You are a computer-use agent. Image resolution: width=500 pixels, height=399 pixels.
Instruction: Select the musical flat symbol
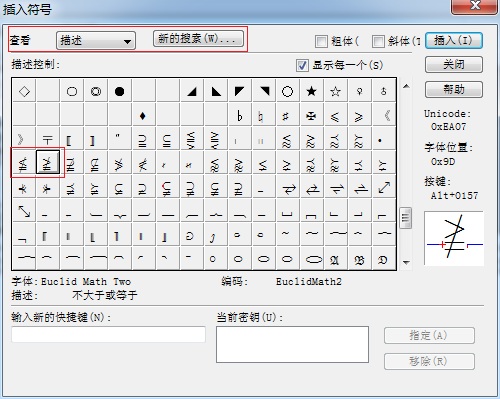pos(240,116)
